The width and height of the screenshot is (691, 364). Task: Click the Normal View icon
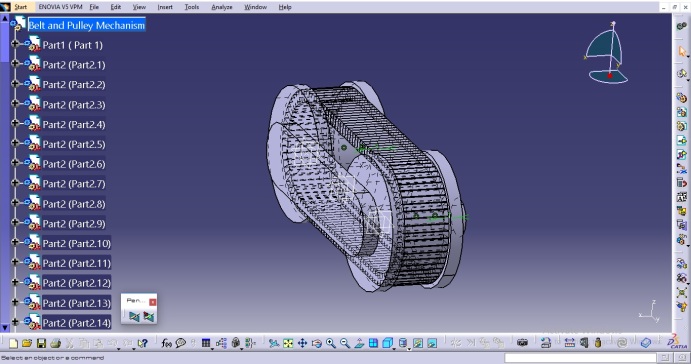pyautogui.click(x=359, y=343)
